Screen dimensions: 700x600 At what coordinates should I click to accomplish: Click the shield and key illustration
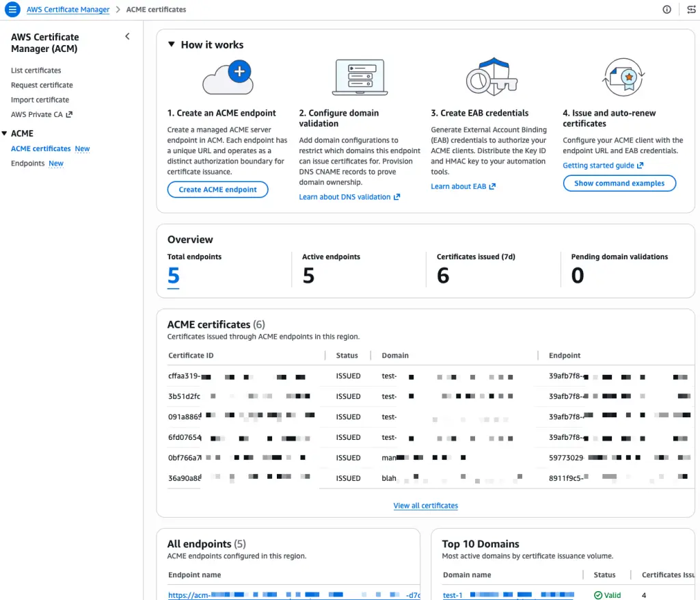point(492,77)
